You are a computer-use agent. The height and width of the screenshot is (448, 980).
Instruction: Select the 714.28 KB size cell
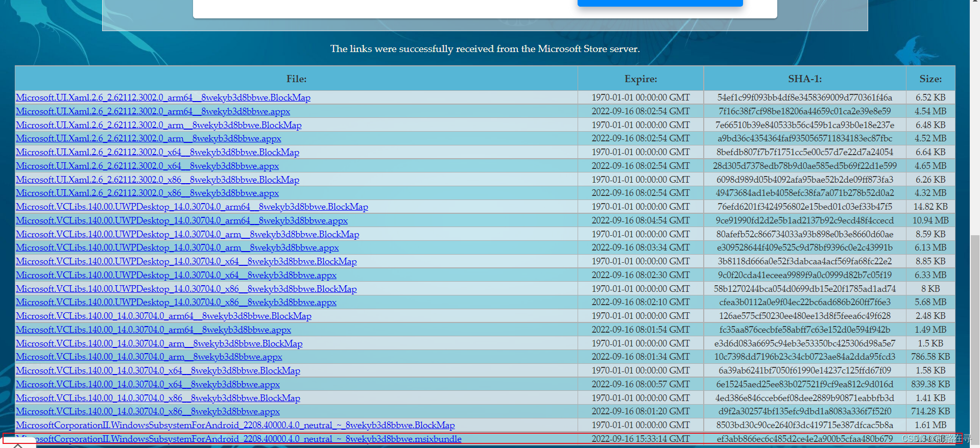point(930,411)
